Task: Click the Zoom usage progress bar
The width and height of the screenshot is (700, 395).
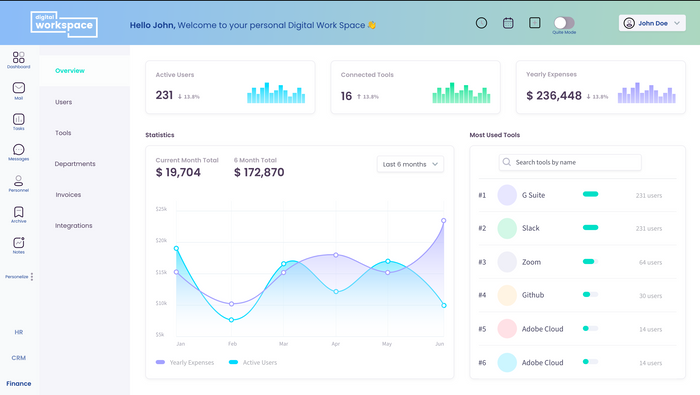Action: click(590, 262)
